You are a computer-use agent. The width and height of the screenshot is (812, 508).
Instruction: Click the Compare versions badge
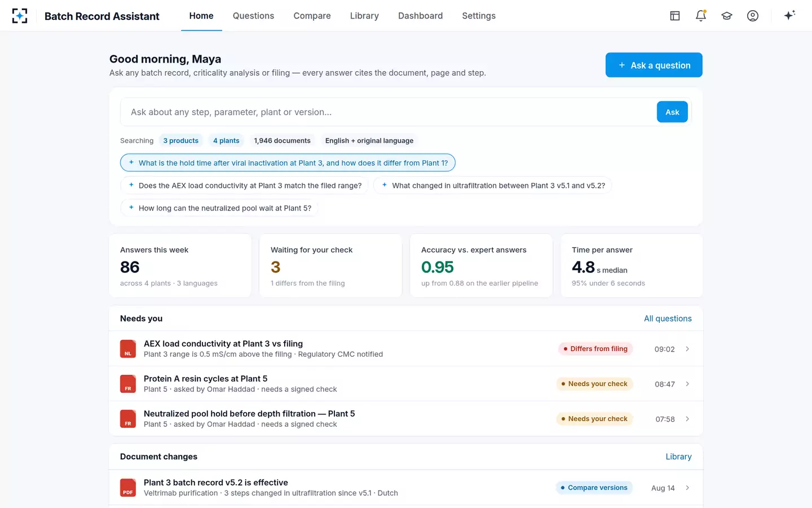594,488
